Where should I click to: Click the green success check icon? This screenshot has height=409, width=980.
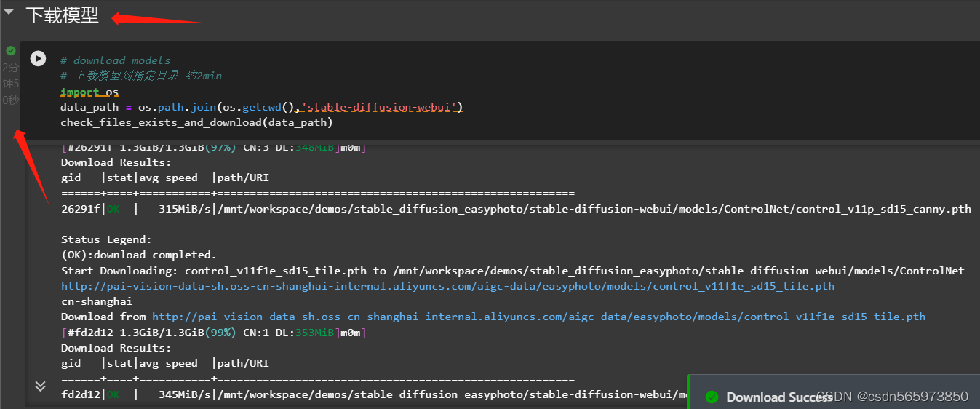(11, 50)
